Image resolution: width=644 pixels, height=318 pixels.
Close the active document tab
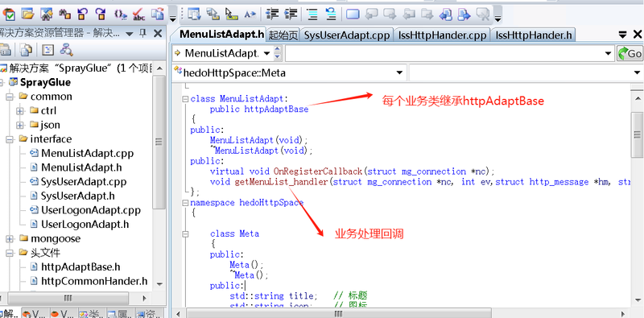[638, 35]
